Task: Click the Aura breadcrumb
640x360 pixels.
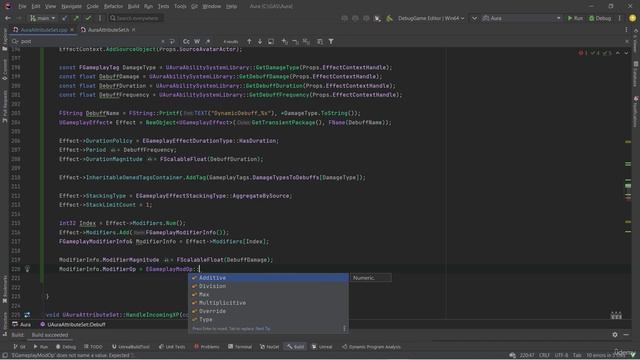Action: pos(22,324)
